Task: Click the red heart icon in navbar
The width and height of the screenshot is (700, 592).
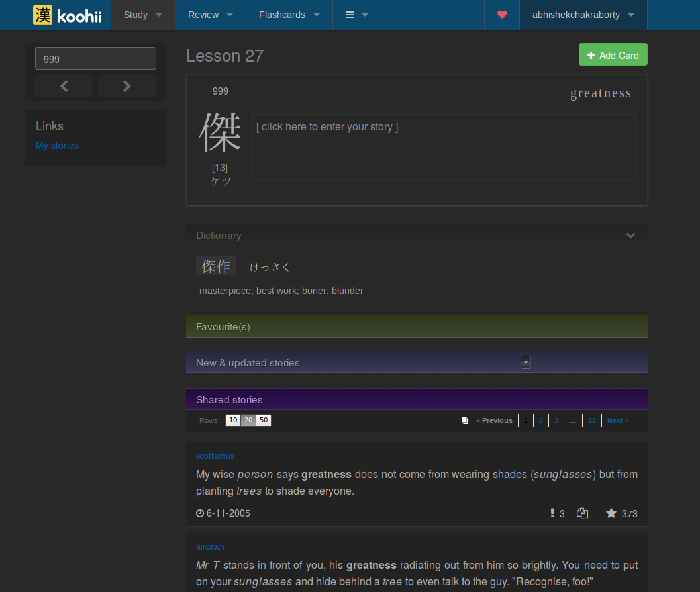Action: coord(502,15)
